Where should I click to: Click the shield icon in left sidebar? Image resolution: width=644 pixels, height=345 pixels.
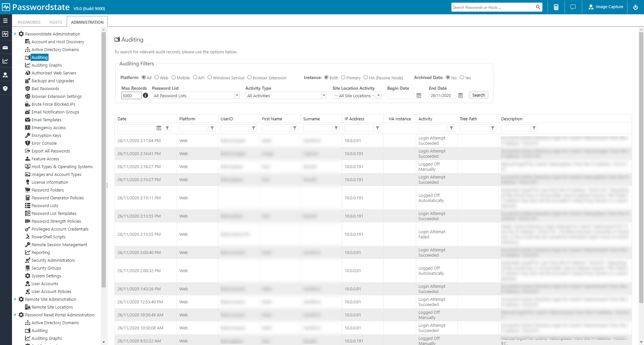point(5,88)
